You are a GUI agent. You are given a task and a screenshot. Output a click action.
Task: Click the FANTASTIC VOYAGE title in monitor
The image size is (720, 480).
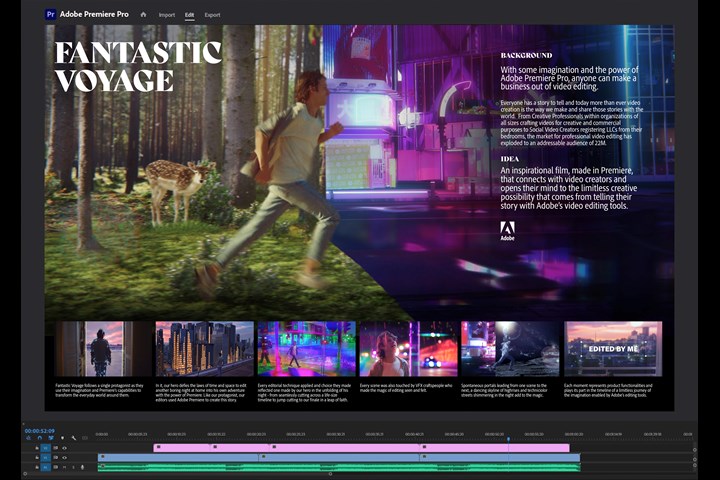pyautogui.click(x=138, y=67)
